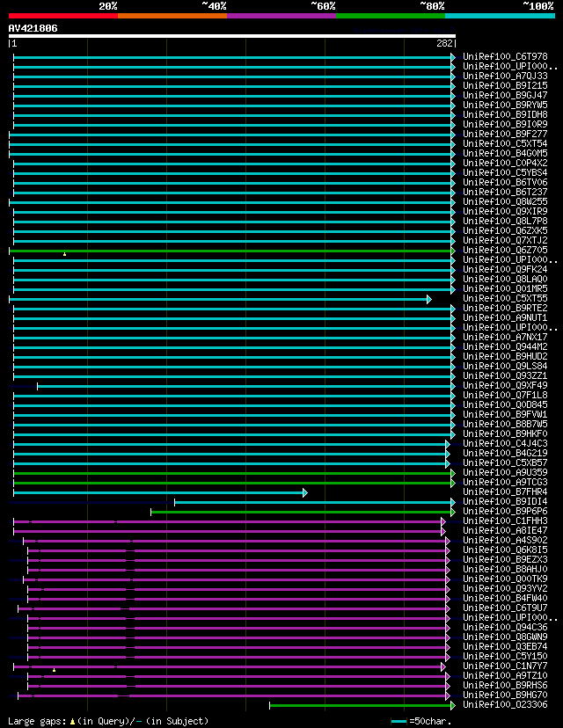This screenshot has height=728, width=563.
Task: Click the green alignment bar for B9P6P6
Action: coord(303,512)
